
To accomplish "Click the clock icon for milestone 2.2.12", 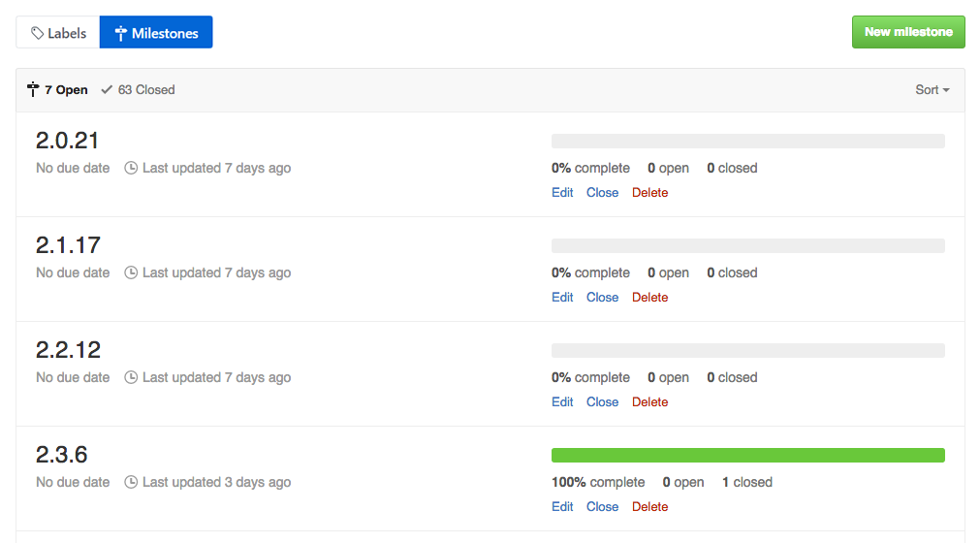I will point(131,377).
